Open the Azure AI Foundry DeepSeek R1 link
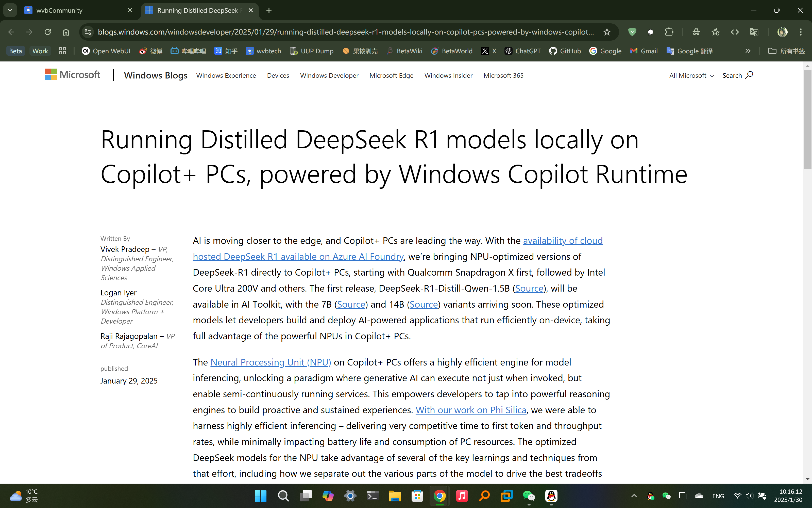Image resolution: width=812 pixels, height=508 pixels. (298, 257)
